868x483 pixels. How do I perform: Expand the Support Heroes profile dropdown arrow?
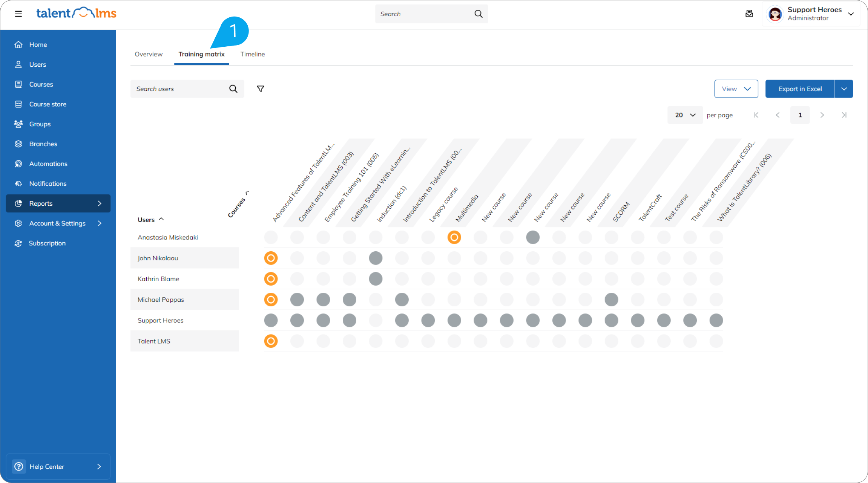click(x=851, y=14)
